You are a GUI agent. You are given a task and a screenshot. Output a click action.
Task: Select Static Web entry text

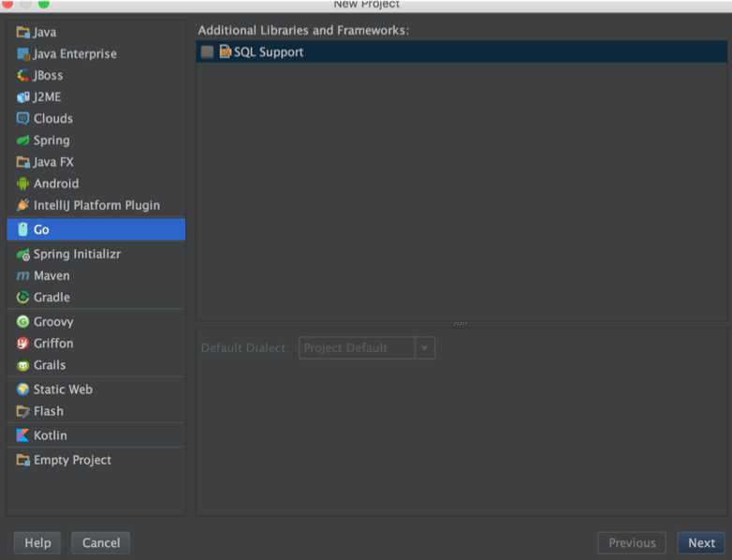[63, 389]
